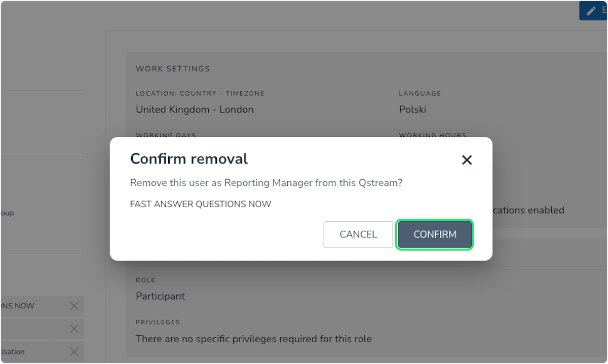Screen dimensions: 608x364
Task: Click the 'Remove this user as Reporting Manager' message
Action: click(x=266, y=183)
